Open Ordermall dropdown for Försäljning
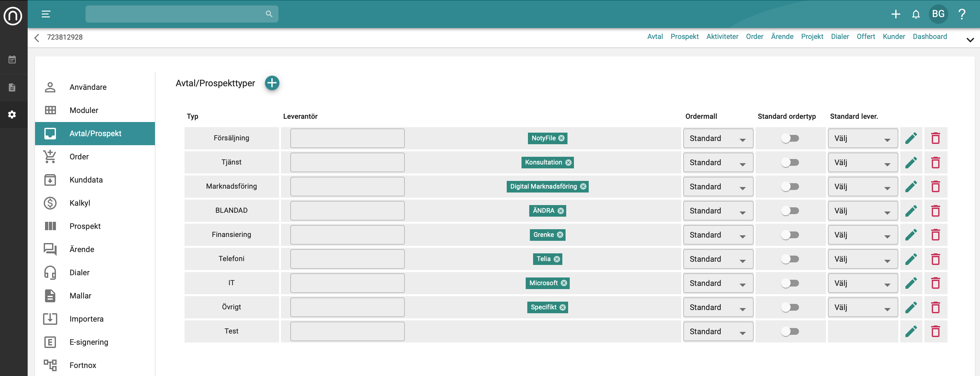This screenshot has height=376, width=980. (x=718, y=138)
